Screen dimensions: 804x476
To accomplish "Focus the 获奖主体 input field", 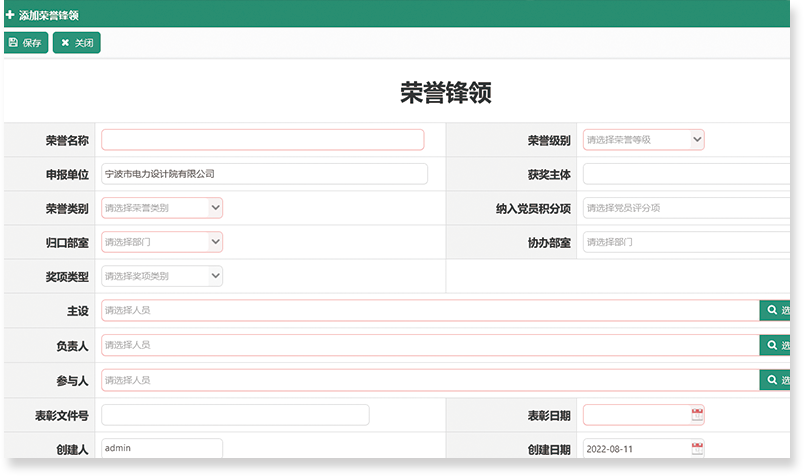I will tap(686, 174).
